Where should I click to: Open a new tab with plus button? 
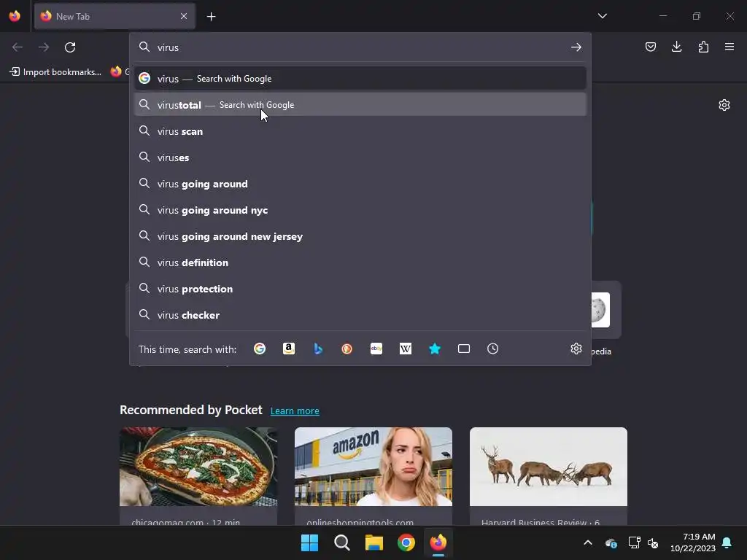(x=211, y=17)
